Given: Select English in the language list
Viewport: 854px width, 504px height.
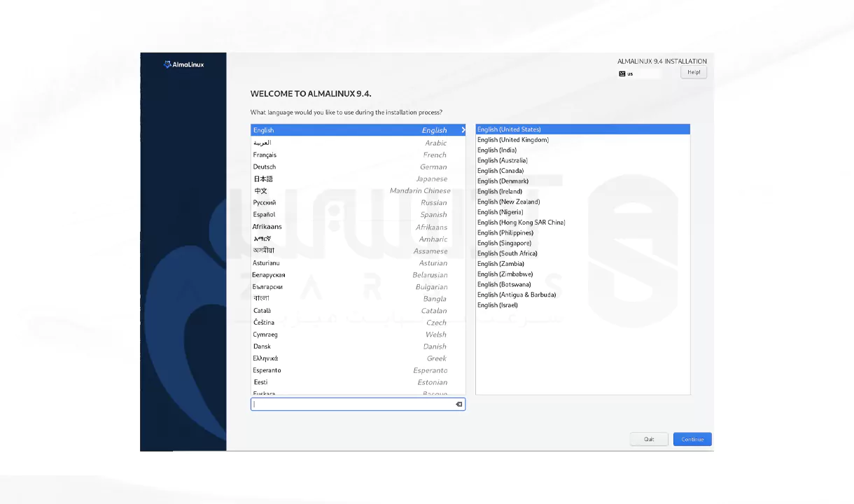Looking at the screenshot, I should [x=358, y=130].
